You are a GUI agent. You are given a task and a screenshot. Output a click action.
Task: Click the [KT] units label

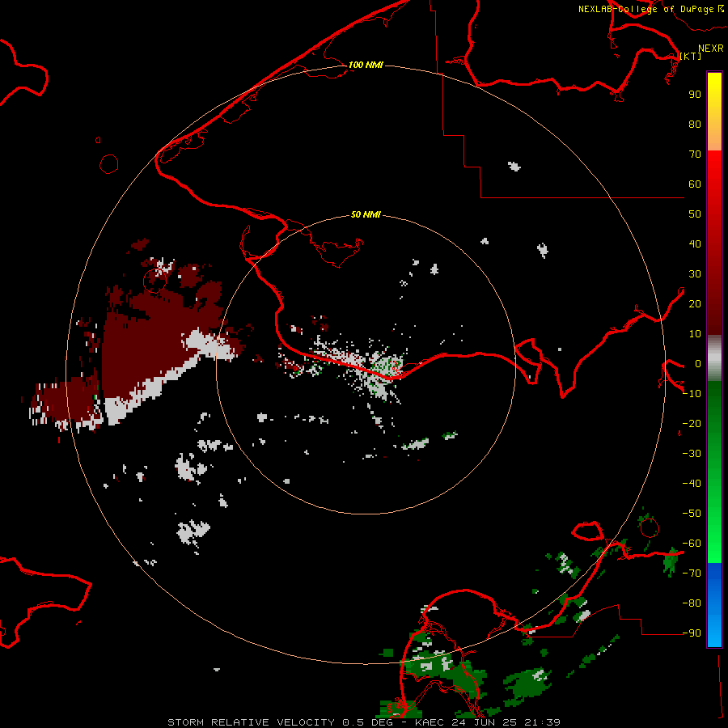pyautogui.click(x=691, y=56)
